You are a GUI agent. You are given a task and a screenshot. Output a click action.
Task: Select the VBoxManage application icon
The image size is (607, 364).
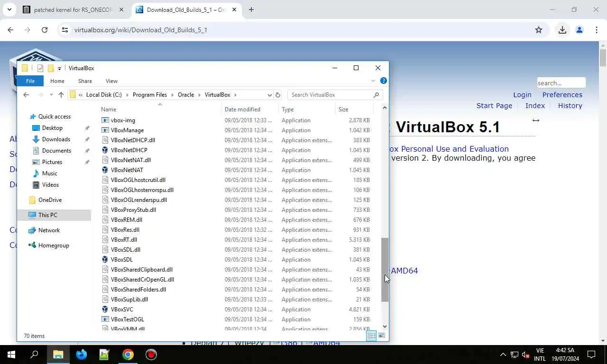tap(105, 130)
